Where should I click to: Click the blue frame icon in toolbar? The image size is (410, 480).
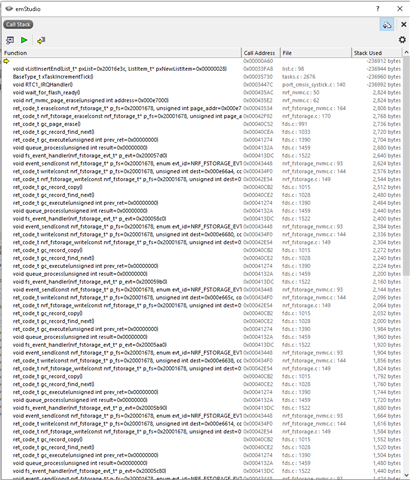coord(10,40)
